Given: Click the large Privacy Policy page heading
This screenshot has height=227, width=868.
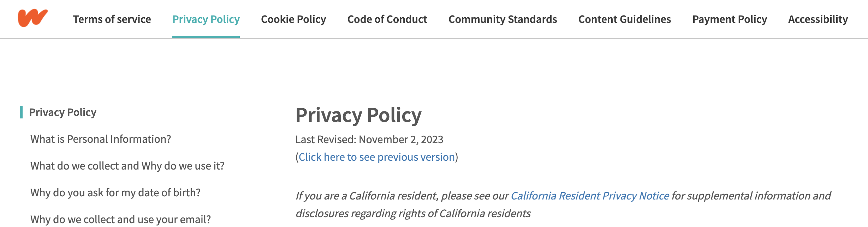Looking at the screenshot, I should click(x=358, y=115).
